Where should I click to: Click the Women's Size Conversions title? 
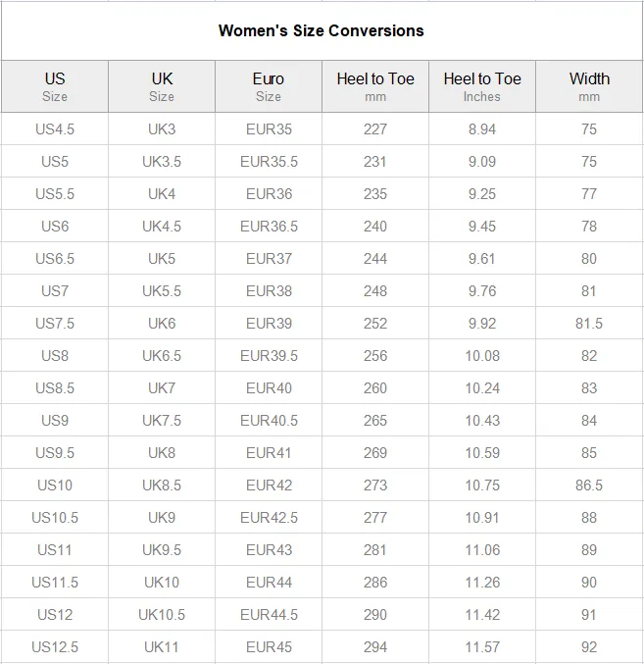[322, 30]
